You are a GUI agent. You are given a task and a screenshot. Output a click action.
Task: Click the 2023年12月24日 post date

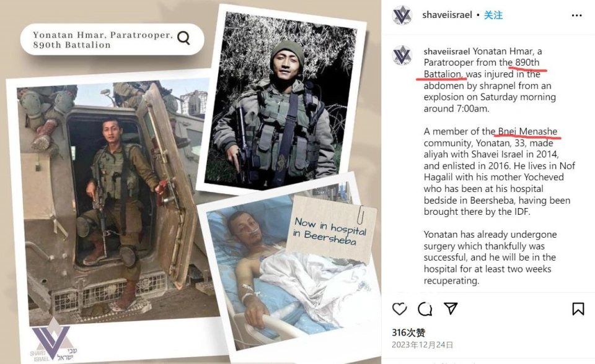422,345
